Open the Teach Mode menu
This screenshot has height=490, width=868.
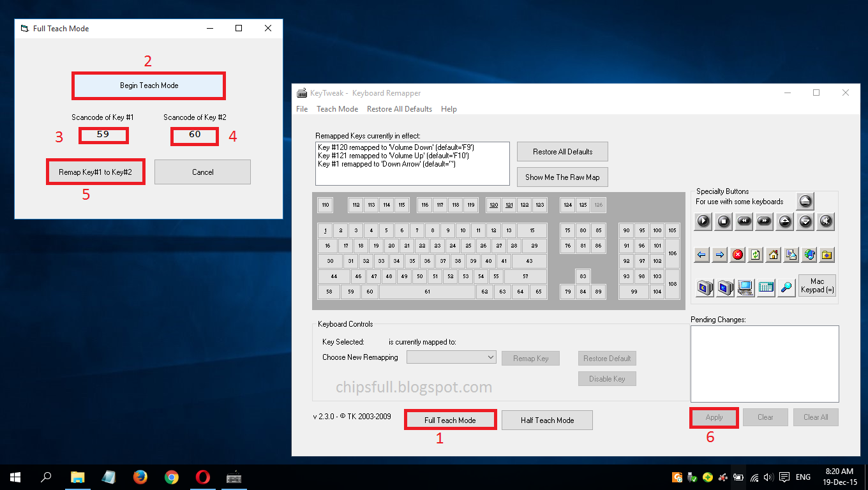click(x=337, y=109)
